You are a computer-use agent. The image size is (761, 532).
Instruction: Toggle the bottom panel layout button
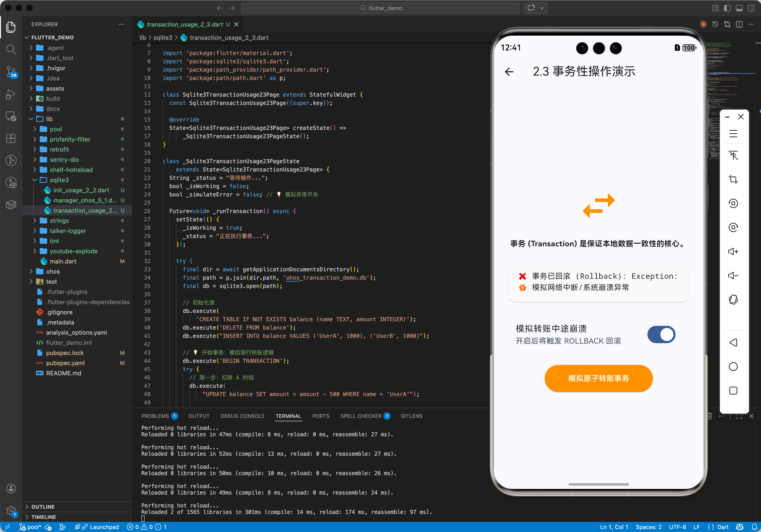tap(739, 8)
